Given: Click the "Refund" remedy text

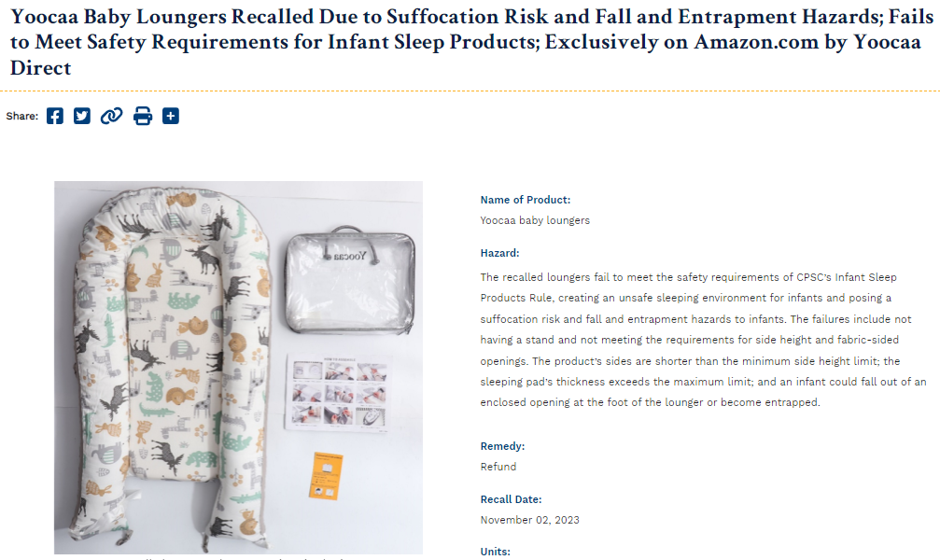Looking at the screenshot, I should click(x=498, y=467).
